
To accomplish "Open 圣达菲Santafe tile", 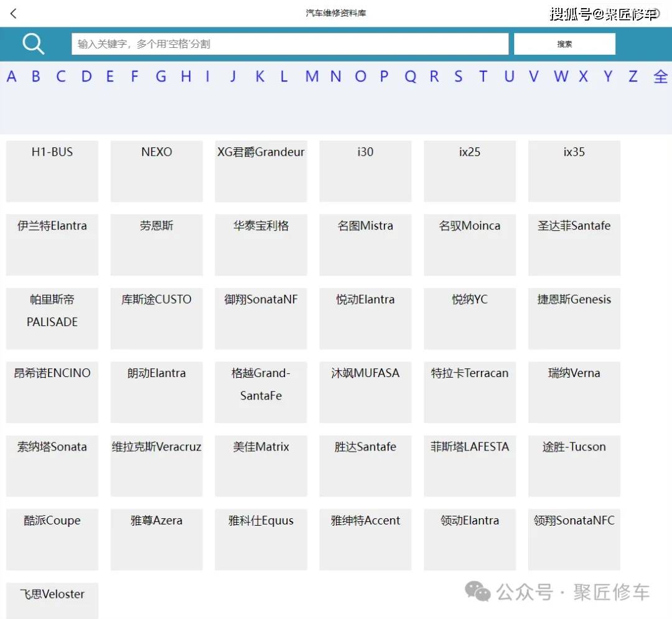I will (574, 245).
